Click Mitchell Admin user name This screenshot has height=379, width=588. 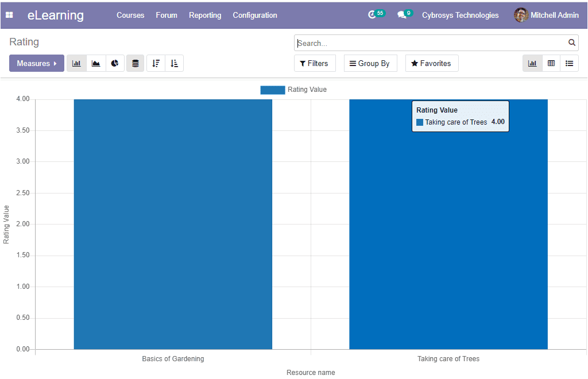tap(555, 16)
